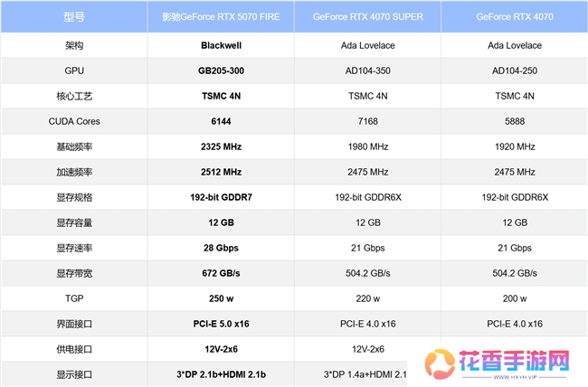Viewport: 588px width, 387px height.
Task: Click the 28 Gbps memory speed cell
Action: 221,248
